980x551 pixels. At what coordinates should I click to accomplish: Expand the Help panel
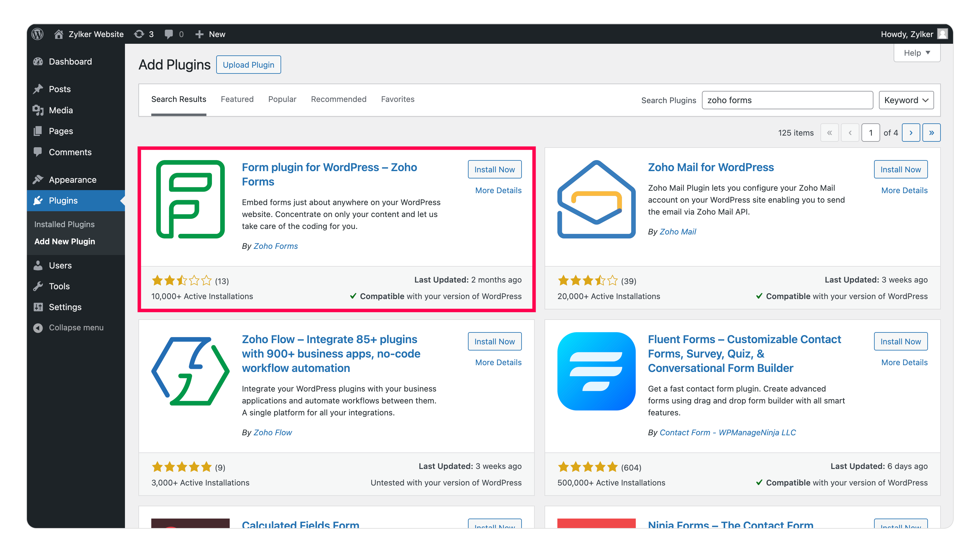click(917, 53)
